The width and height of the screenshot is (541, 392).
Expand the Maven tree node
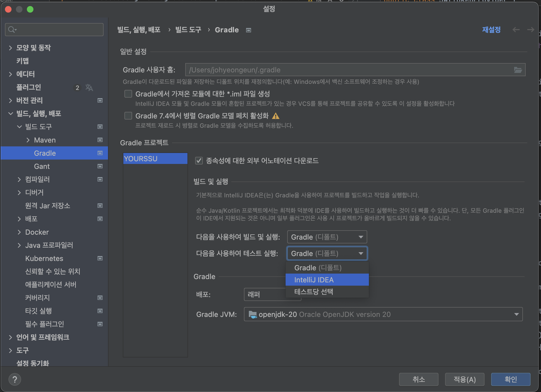click(x=28, y=140)
